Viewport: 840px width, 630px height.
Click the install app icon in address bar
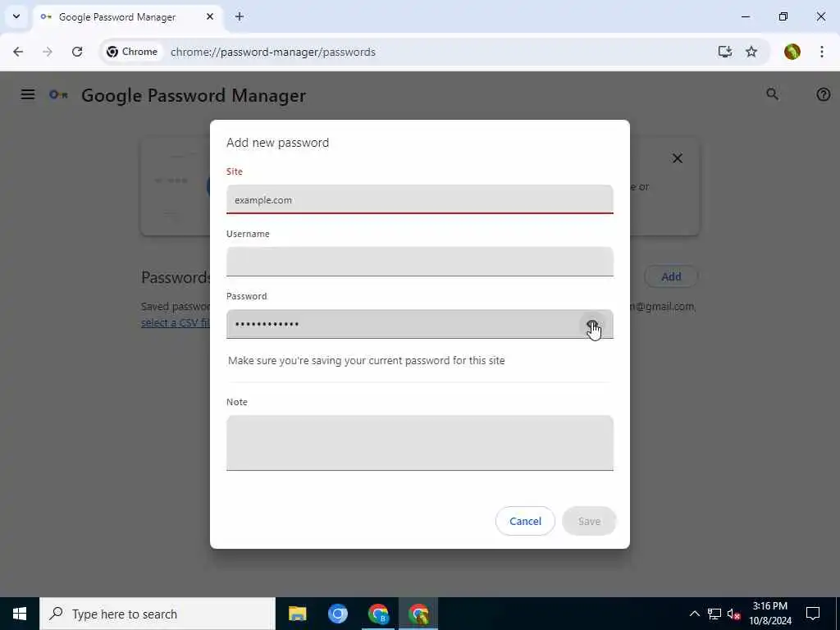725,52
